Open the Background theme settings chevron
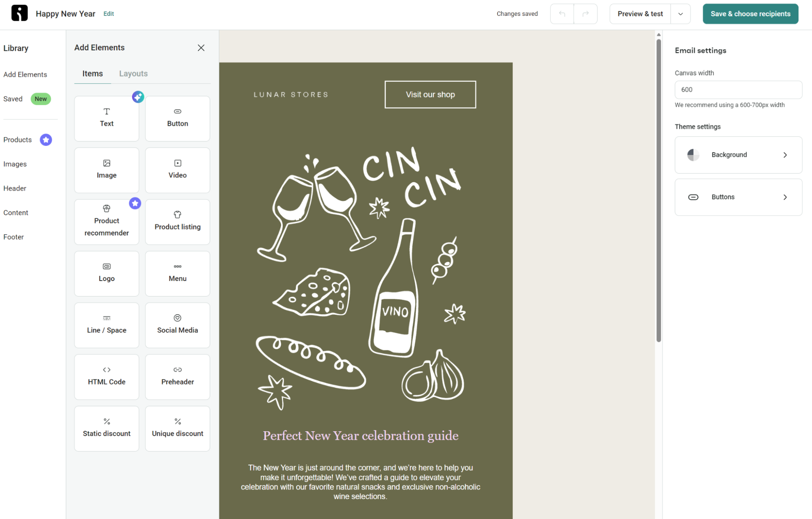Viewport: 812px width, 519px height. [x=785, y=155]
